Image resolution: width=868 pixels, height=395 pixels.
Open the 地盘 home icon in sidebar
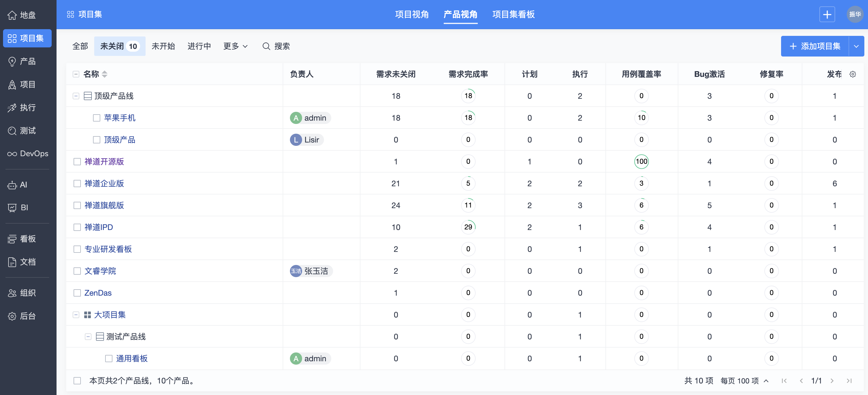[x=12, y=15]
